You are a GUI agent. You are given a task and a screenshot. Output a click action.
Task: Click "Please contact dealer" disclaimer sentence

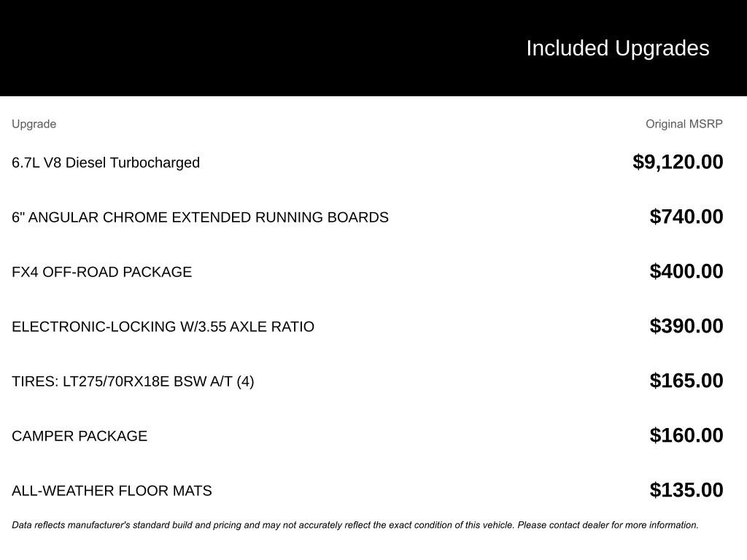pyautogui.click(x=608, y=525)
